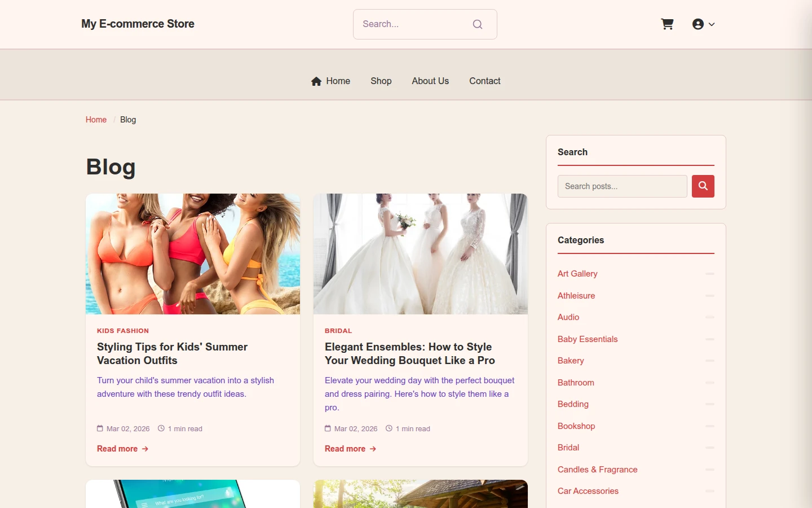
Task: Open Bakery category
Action: (571, 361)
